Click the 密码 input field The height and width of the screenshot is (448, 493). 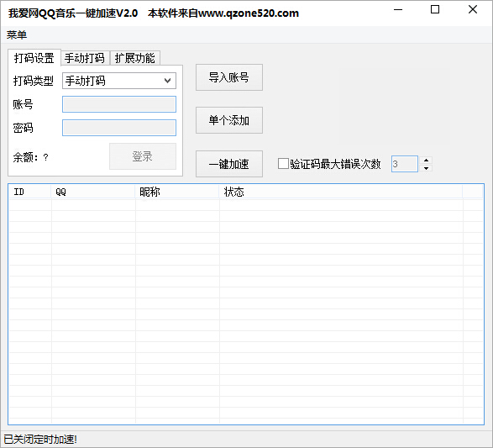[119, 128]
